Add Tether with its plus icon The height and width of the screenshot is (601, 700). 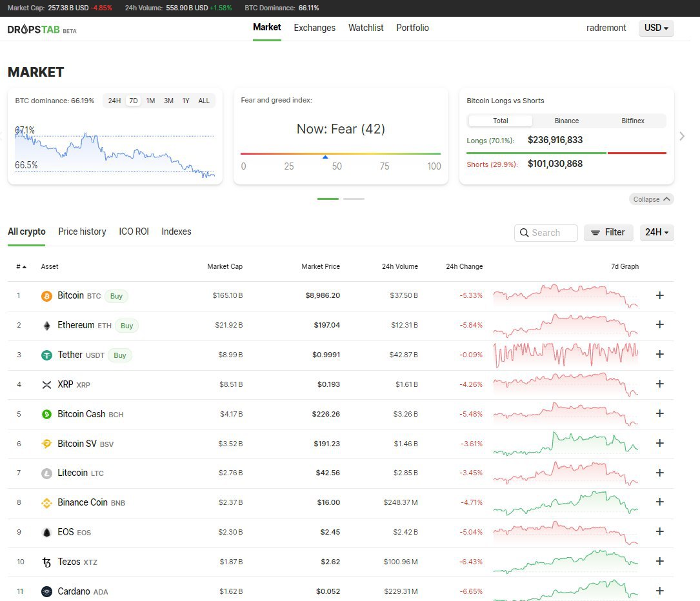pos(659,354)
